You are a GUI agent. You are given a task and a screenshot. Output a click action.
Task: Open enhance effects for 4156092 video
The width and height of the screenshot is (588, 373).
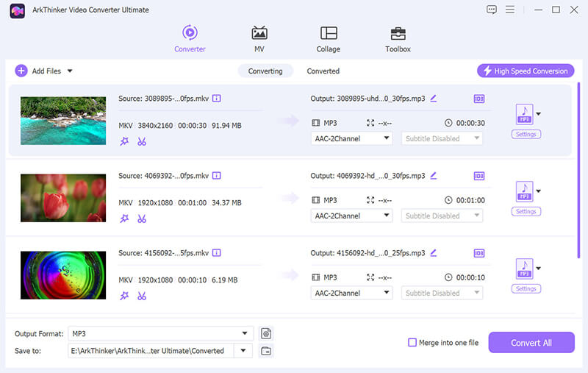(x=124, y=296)
